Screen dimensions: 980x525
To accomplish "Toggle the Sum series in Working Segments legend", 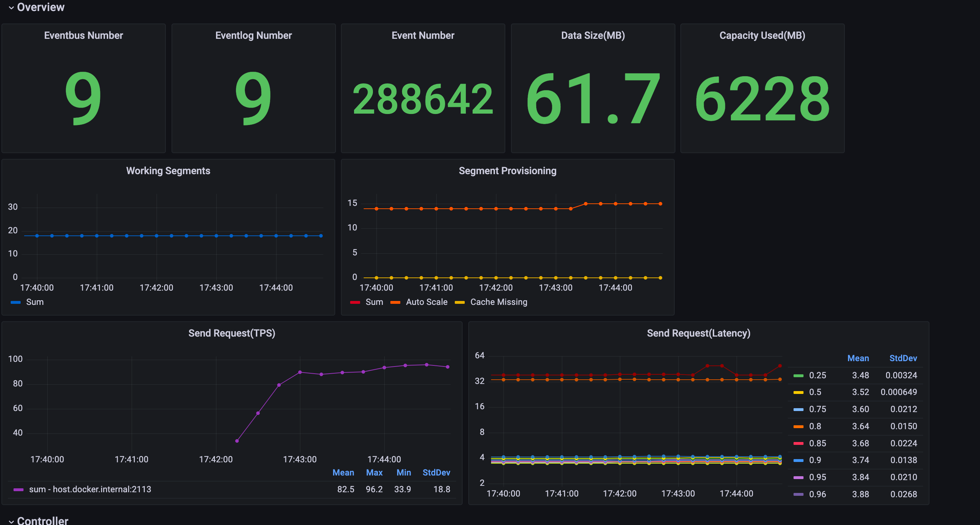I will pos(35,302).
